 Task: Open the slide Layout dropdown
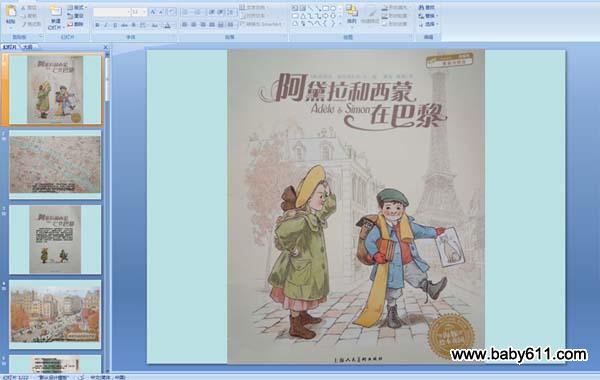pos(77,8)
